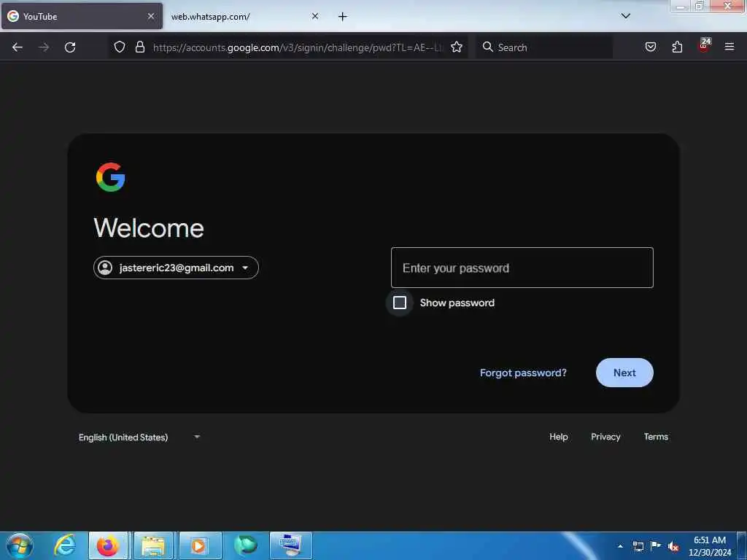View site security via the padlock icon
This screenshot has height=560, width=747.
click(139, 47)
